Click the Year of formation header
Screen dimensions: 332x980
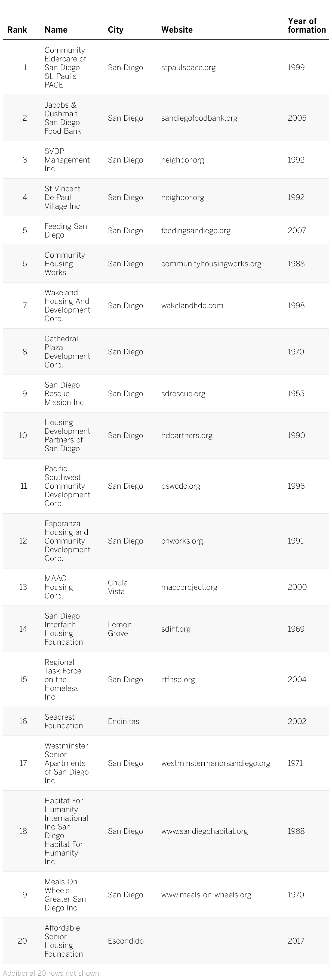(x=306, y=26)
